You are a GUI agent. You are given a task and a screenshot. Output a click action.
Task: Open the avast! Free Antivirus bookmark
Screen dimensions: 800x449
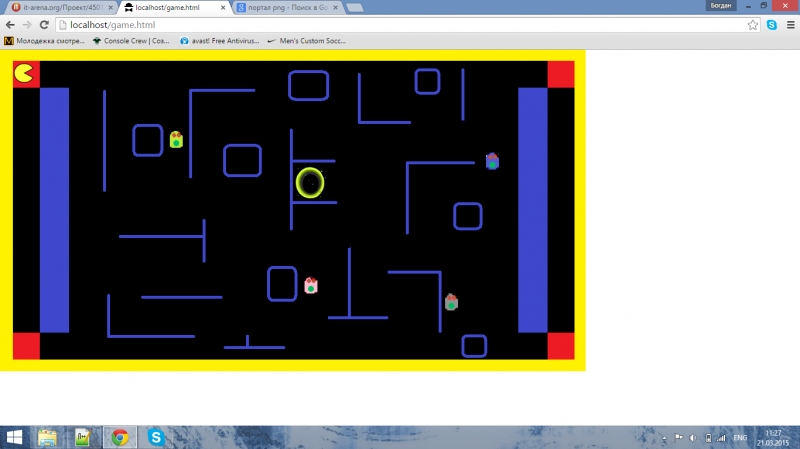[219, 41]
